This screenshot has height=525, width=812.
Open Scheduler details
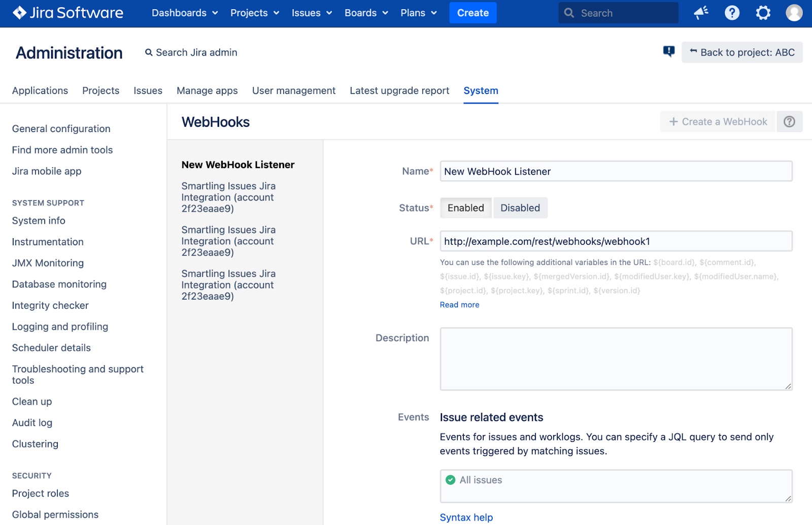pyautogui.click(x=51, y=348)
